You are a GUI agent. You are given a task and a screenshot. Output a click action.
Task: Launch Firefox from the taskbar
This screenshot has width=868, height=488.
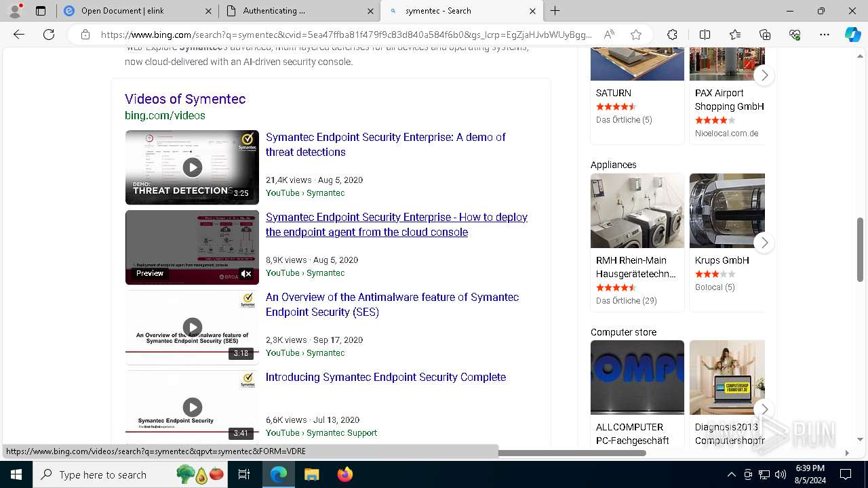pos(344,474)
